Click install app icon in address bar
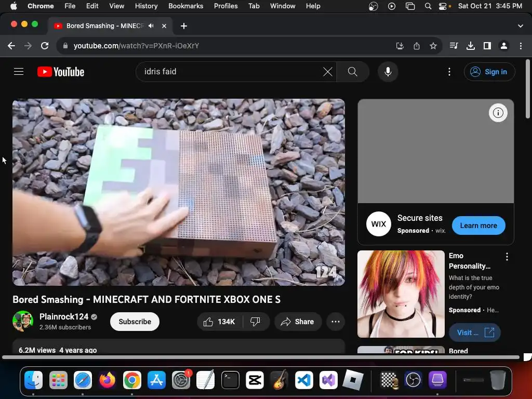The image size is (532, 399). tap(400, 46)
